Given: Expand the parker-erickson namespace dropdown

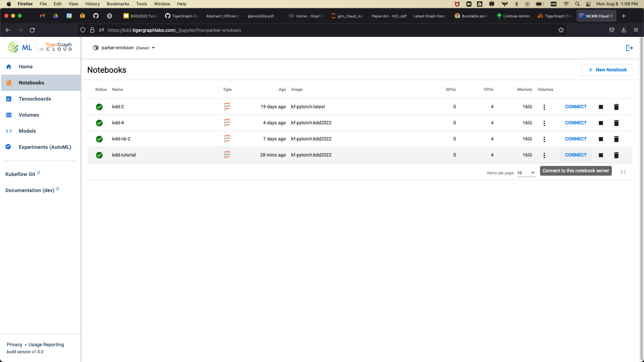Looking at the screenshot, I should click(x=153, y=48).
